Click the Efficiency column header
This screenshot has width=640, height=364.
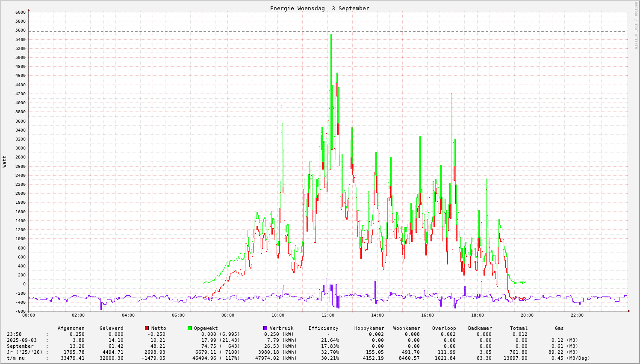click(323, 328)
